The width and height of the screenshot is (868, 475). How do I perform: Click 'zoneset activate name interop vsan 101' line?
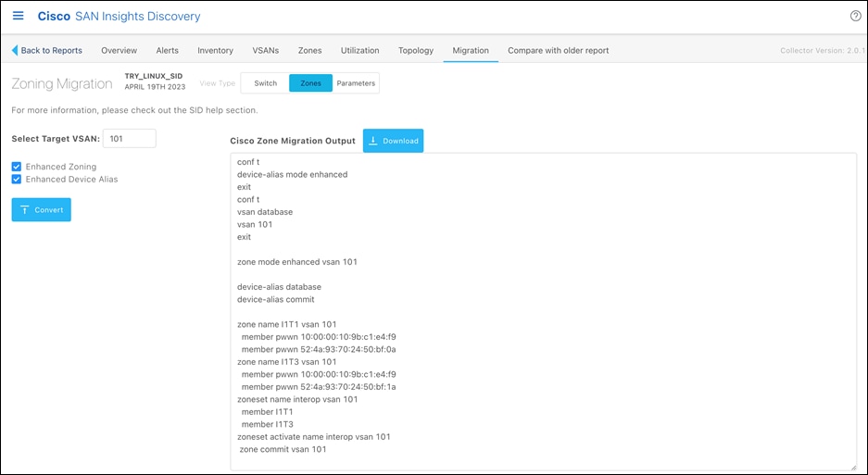click(314, 437)
